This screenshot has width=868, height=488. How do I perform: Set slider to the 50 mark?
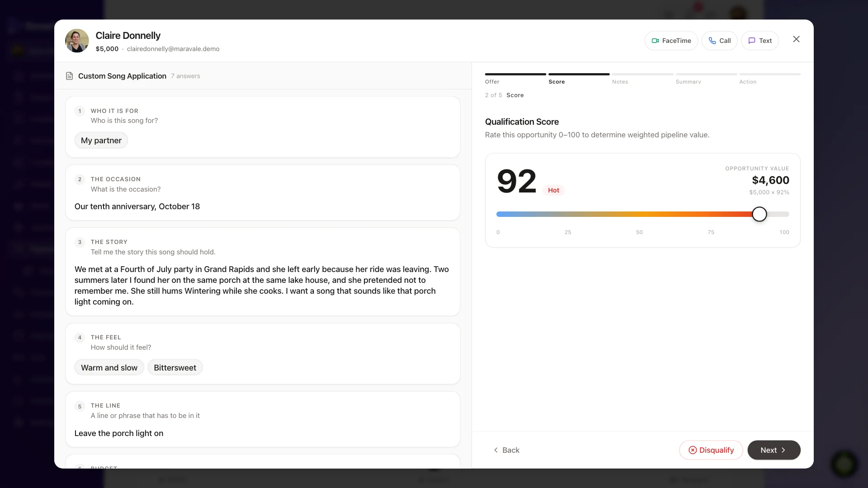tap(642, 214)
